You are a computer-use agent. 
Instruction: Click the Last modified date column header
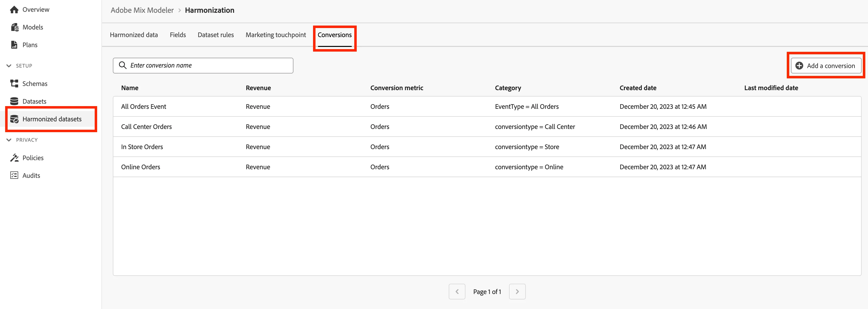(771, 88)
